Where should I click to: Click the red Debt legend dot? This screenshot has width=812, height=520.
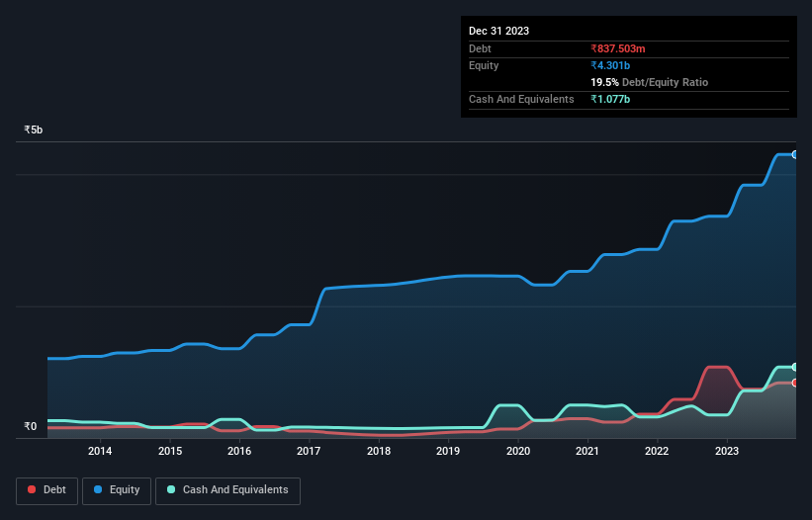[32, 489]
